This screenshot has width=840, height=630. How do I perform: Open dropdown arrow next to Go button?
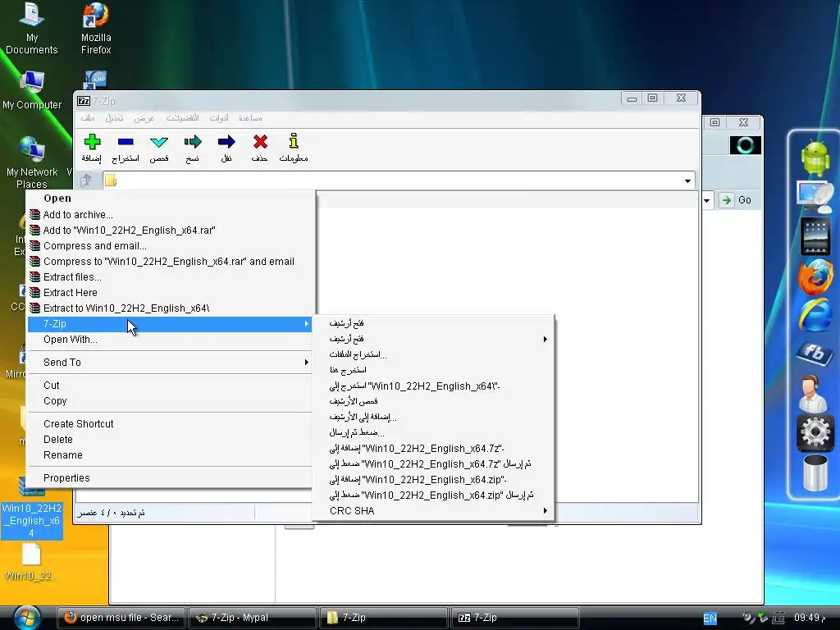[706, 200]
